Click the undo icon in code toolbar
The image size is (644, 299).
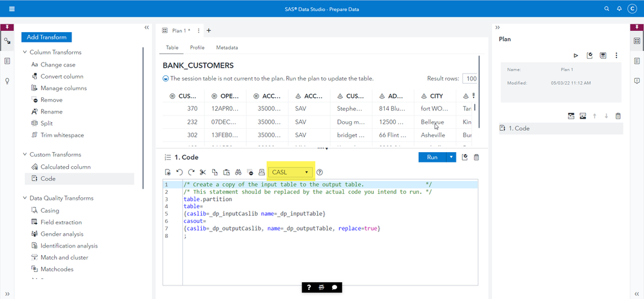pos(179,173)
